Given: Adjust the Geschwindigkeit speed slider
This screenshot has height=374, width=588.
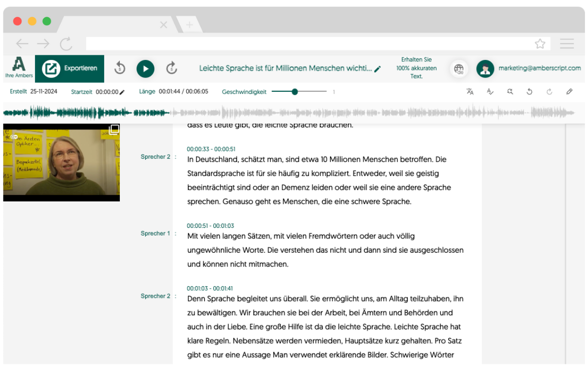Looking at the screenshot, I should [x=299, y=91].
